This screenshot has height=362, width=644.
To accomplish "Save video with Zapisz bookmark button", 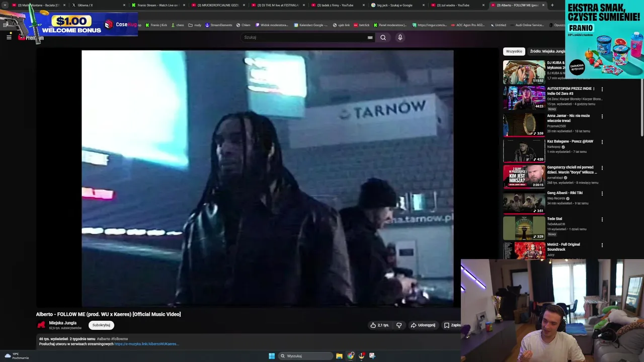I will click(x=452, y=325).
